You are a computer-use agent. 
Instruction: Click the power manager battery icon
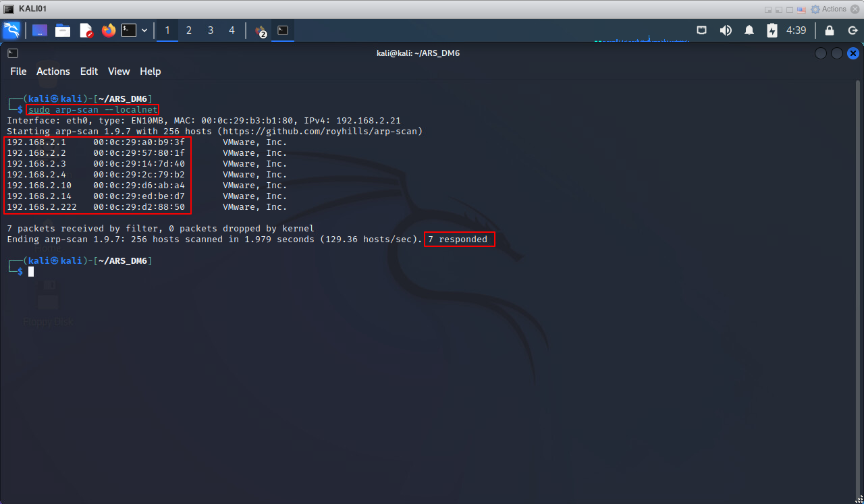pyautogui.click(x=772, y=30)
